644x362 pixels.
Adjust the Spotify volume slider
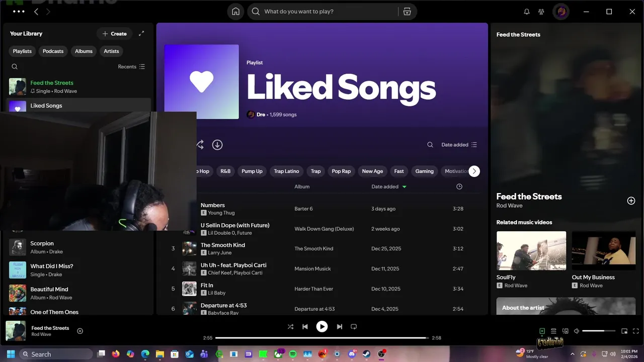click(599, 331)
